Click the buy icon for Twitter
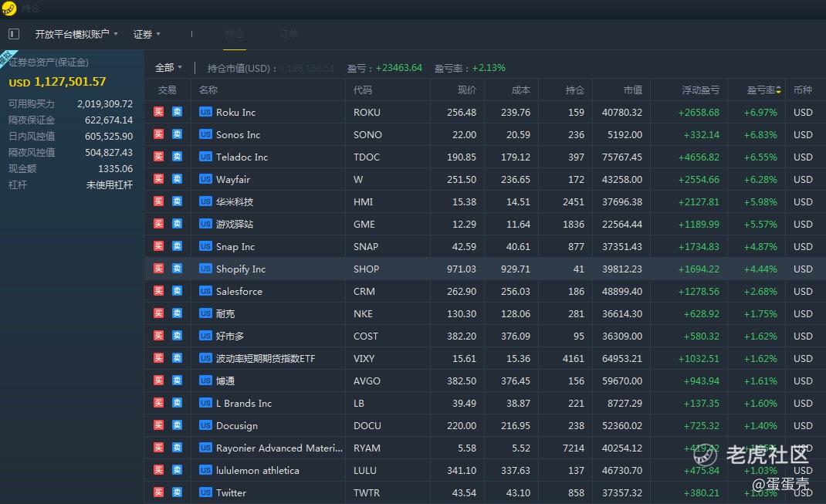The height and width of the screenshot is (504, 826). [x=158, y=492]
